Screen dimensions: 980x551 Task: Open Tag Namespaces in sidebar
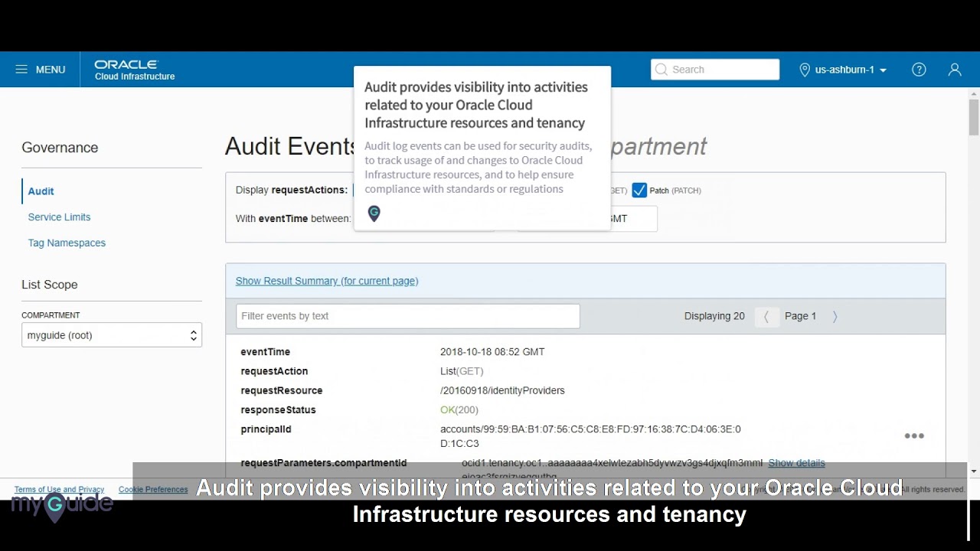click(x=67, y=243)
